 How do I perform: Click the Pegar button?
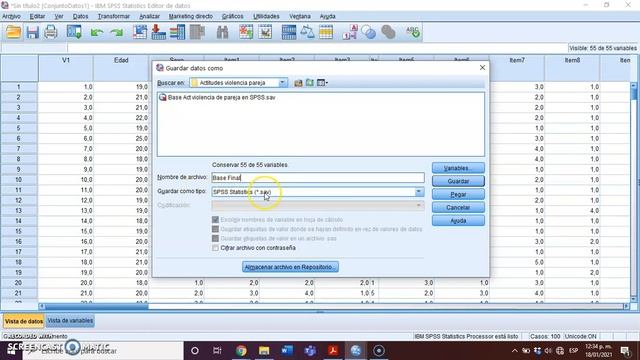[x=458, y=194]
